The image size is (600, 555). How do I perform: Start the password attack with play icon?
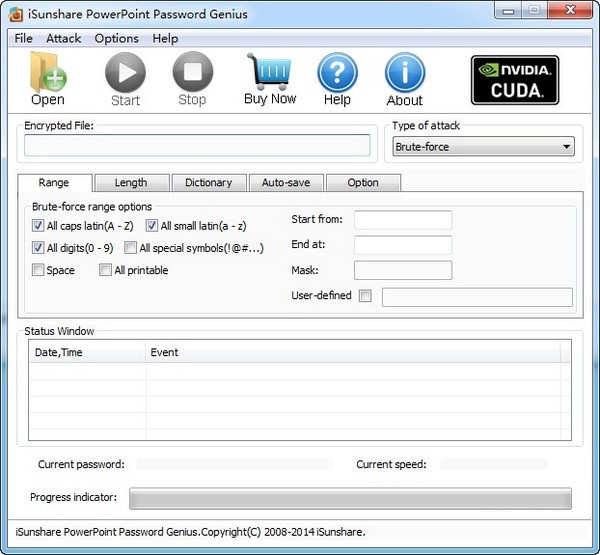point(125,72)
